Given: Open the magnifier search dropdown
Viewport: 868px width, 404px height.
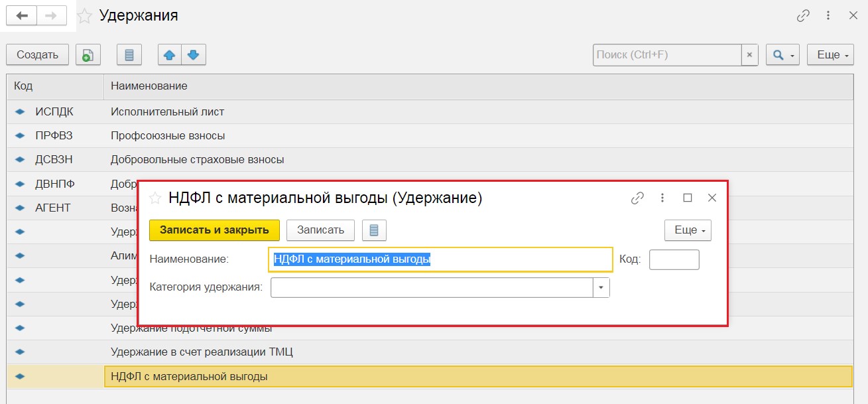Looking at the screenshot, I should pyautogui.click(x=782, y=55).
